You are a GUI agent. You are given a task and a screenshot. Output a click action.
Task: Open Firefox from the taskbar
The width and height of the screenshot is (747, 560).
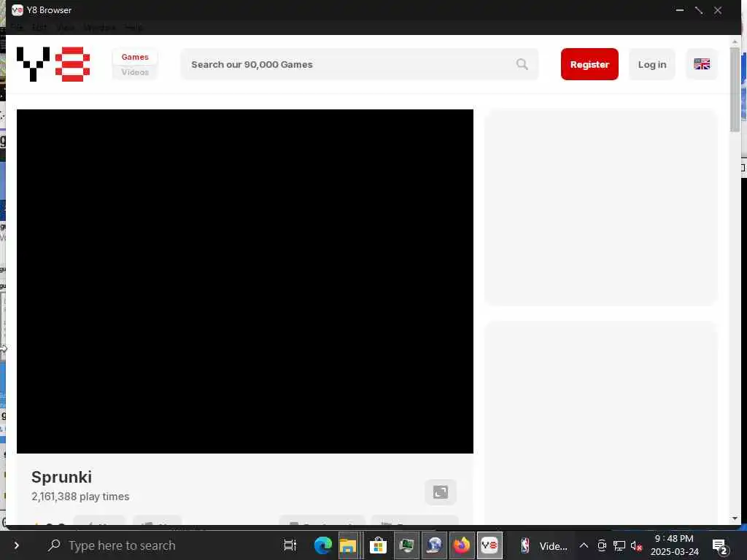click(x=461, y=545)
